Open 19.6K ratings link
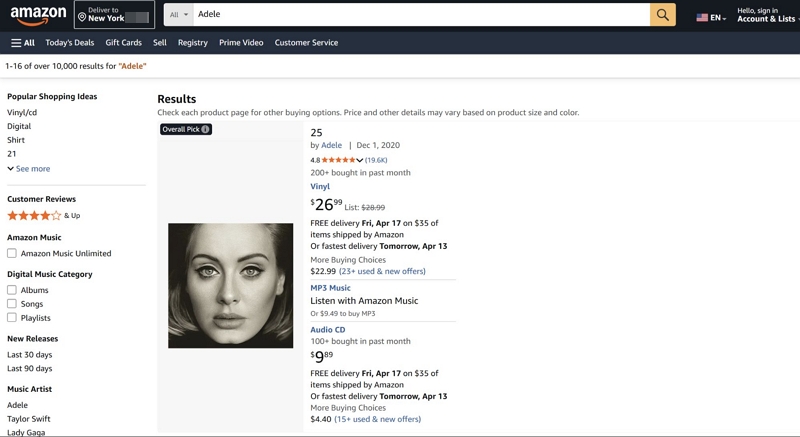The height and width of the screenshot is (437, 800). pos(376,160)
